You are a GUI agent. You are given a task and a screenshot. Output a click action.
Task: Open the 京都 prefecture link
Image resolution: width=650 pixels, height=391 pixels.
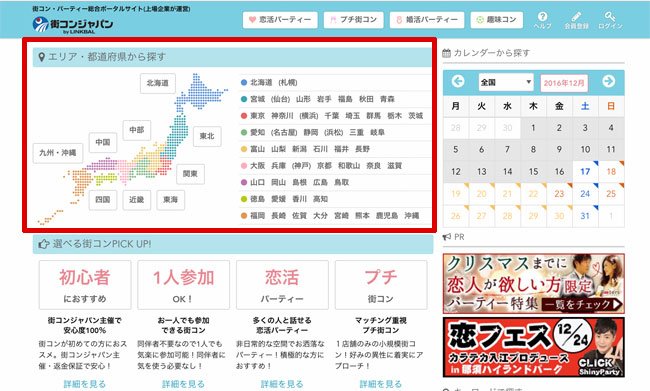point(324,165)
